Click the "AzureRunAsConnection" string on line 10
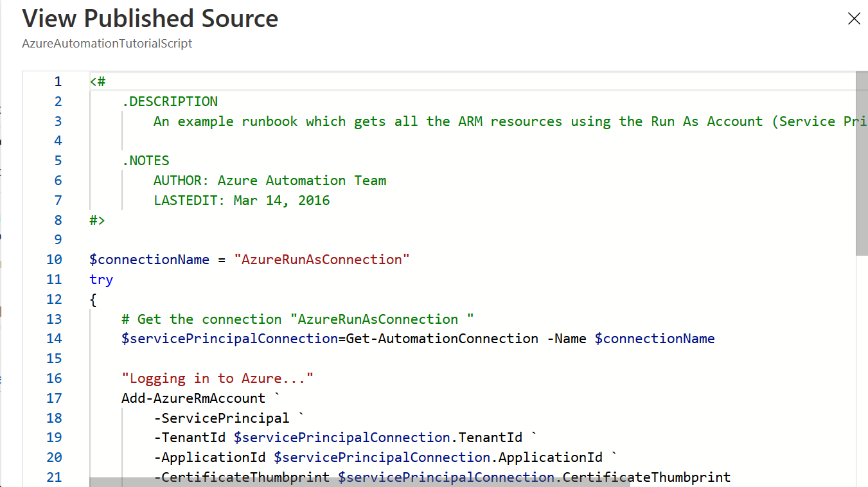The height and width of the screenshot is (487, 868). [322, 260]
